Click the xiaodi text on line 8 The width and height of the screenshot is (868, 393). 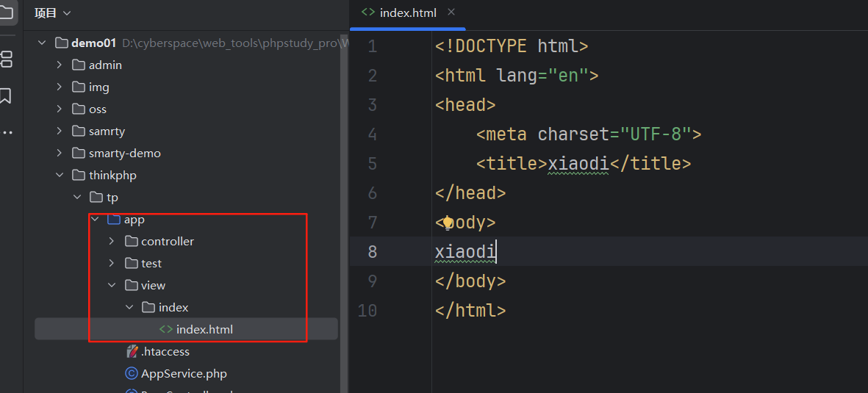[x=465, y=252]
